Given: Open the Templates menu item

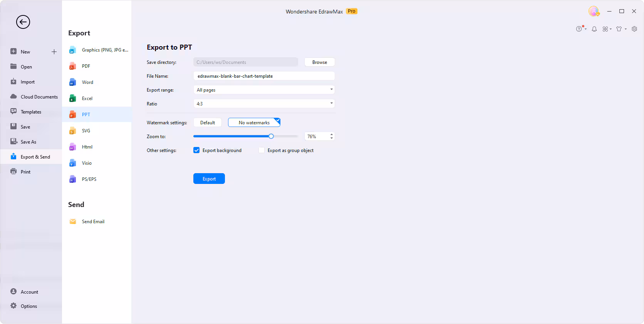Looking at the screenshot, I should click(x=31, y=112).
